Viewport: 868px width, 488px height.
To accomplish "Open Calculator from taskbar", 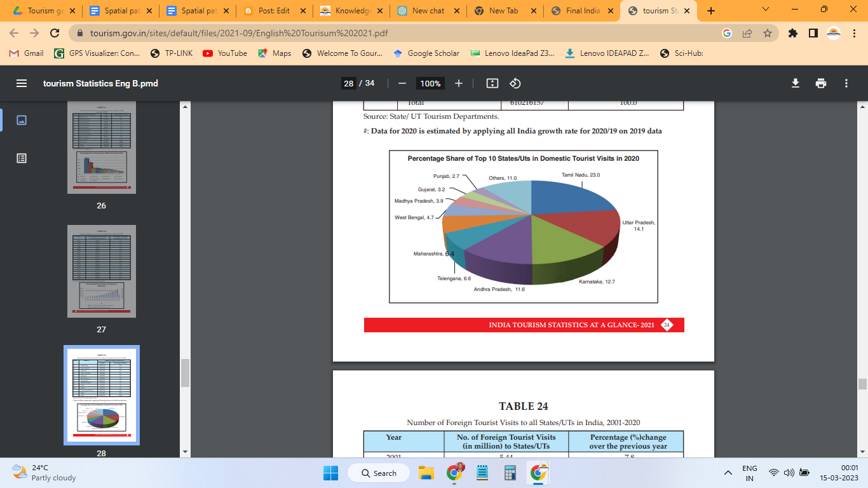I will [x=510, y=473].
